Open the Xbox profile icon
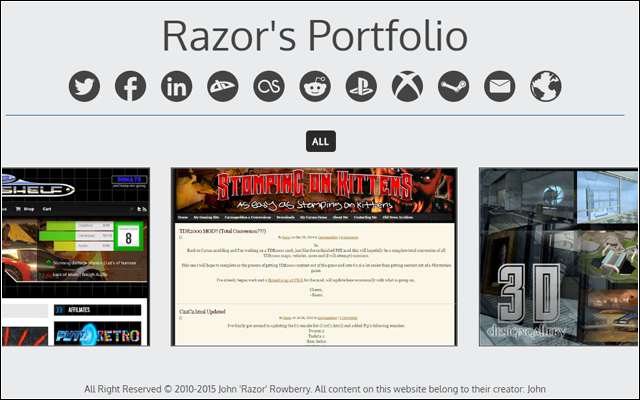Image resolution: width=640 pixels, height=400 pixels. tap(407, 86)
